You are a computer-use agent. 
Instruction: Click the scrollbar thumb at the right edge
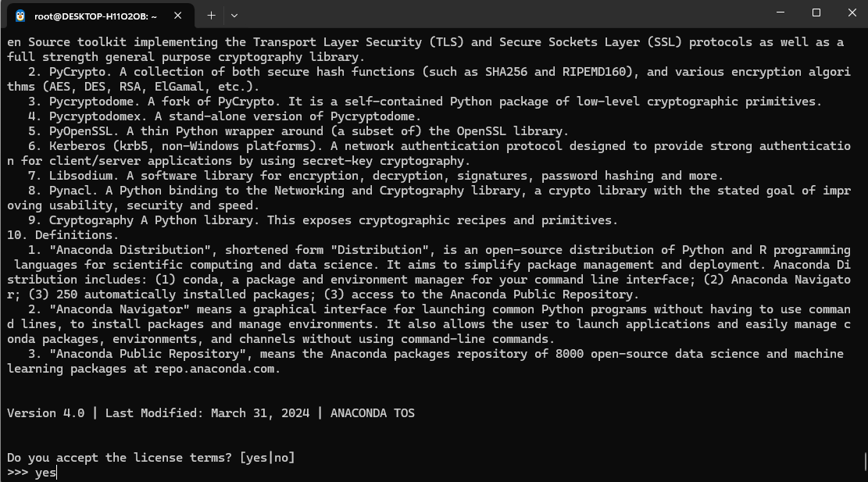(865, 460)
